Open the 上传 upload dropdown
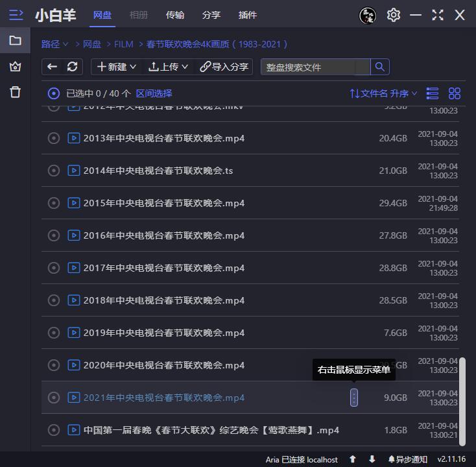The image size is (476, 467). 168,67
